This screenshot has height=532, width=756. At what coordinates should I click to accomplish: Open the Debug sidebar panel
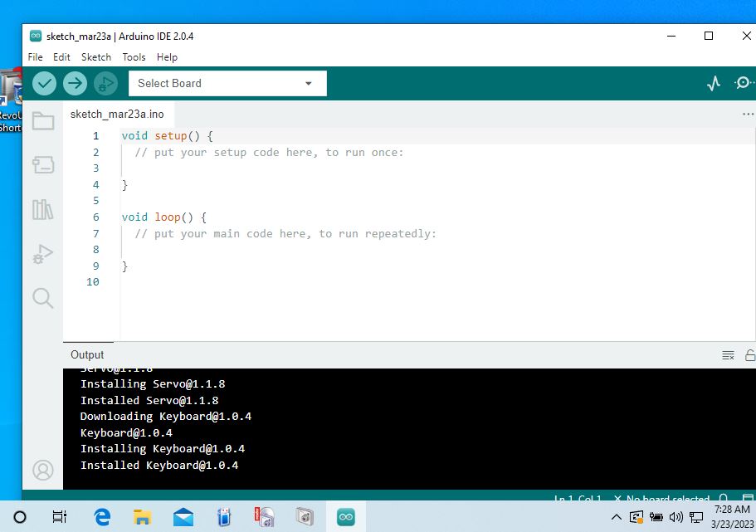43,254
